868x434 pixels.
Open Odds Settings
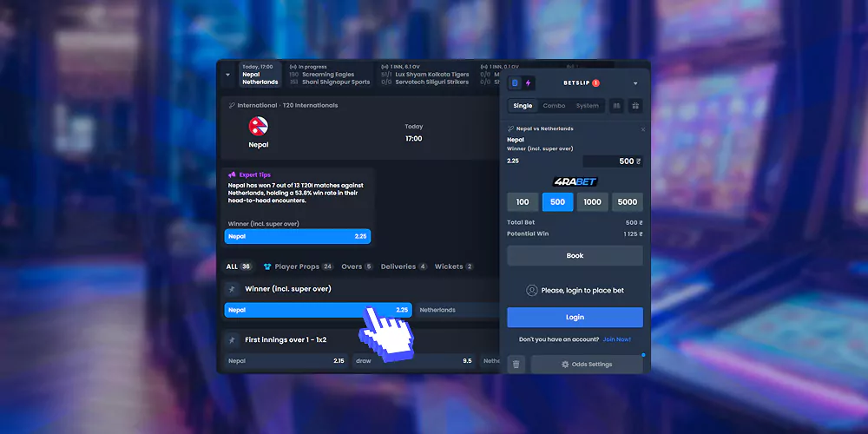[587, 365]
